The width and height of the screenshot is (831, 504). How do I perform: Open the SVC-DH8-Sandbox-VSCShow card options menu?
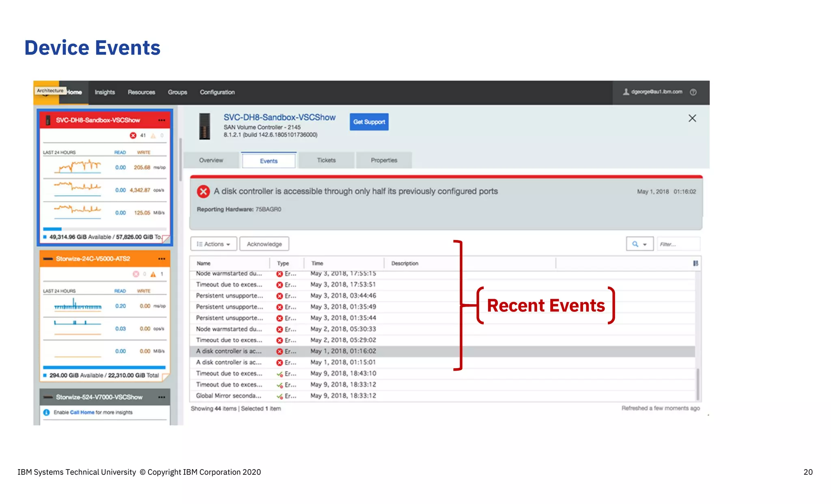coord(161,120)
